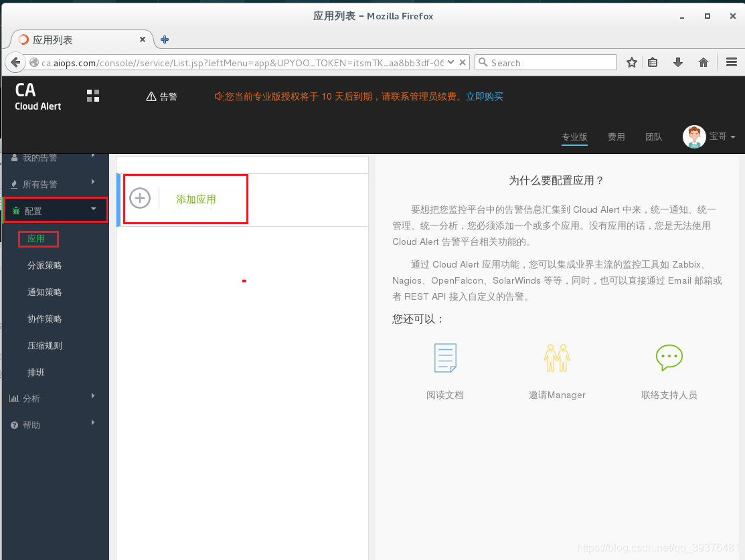Click the 添加应用 link
The image size is (745, 560).
(195, 199)
